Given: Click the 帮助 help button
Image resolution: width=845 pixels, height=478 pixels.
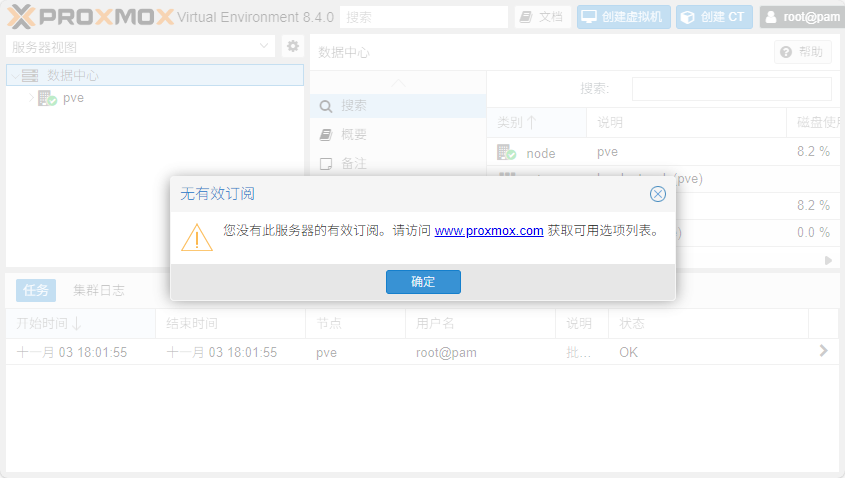Looking at the screenshot, I should tap(803, 52).
